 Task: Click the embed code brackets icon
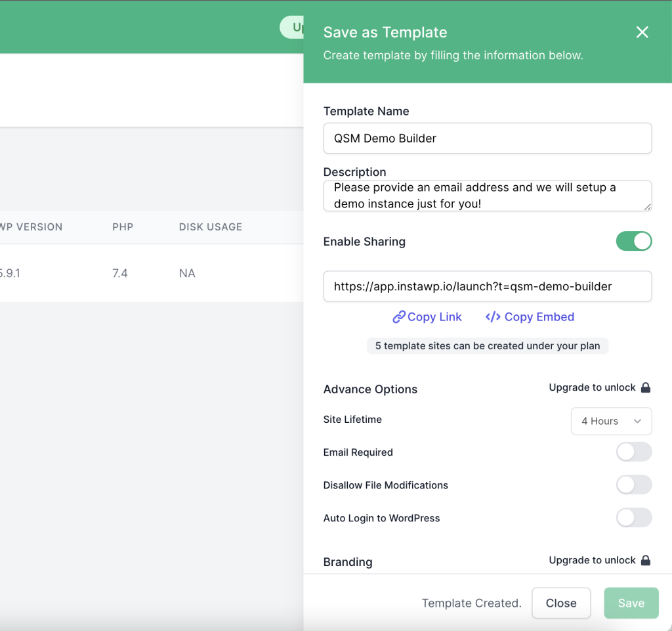(493, 316)
